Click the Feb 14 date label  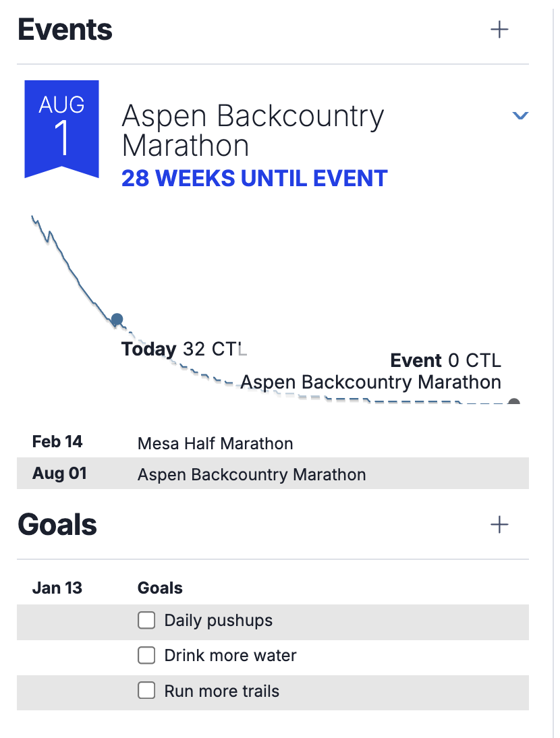tap(57, 443)
